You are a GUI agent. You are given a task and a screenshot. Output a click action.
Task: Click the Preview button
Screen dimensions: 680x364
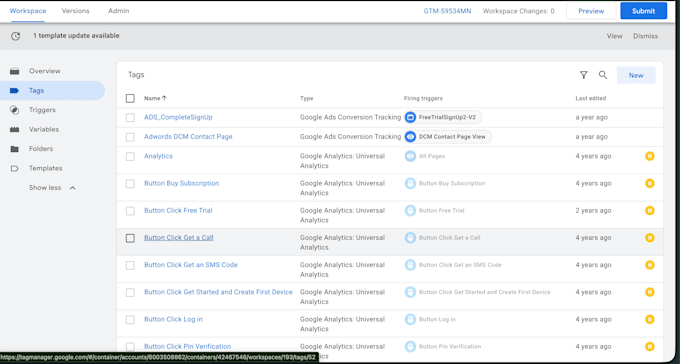tap(591, 11)
